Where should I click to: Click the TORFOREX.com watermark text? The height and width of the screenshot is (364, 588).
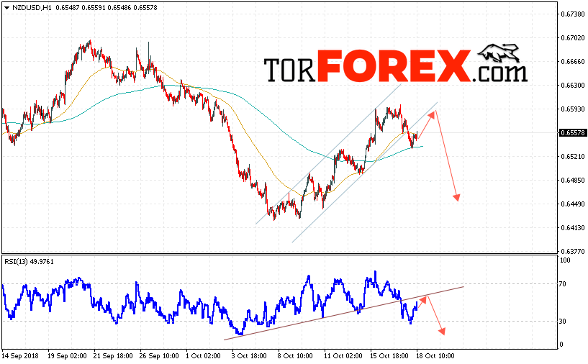click(395, 66)
